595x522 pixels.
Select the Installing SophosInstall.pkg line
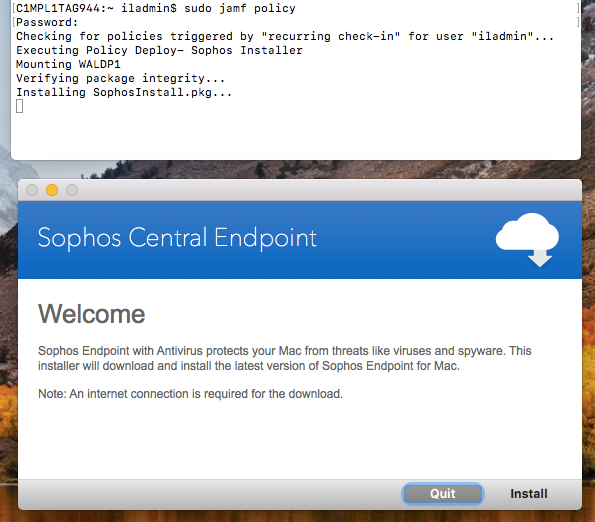pyautogui.click(x=124, y=92)
